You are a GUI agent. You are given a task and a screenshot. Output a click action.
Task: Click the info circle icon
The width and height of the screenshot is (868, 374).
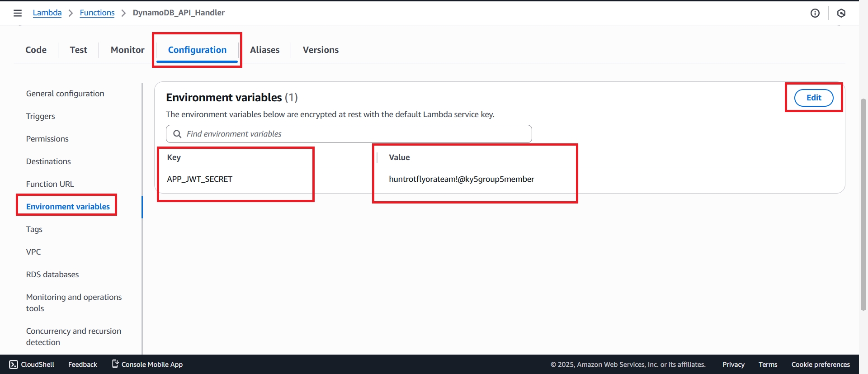(x=815, y=13)
